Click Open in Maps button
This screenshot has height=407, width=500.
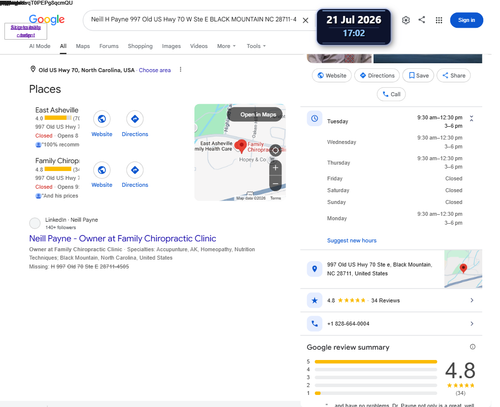(x=255, y=115)
